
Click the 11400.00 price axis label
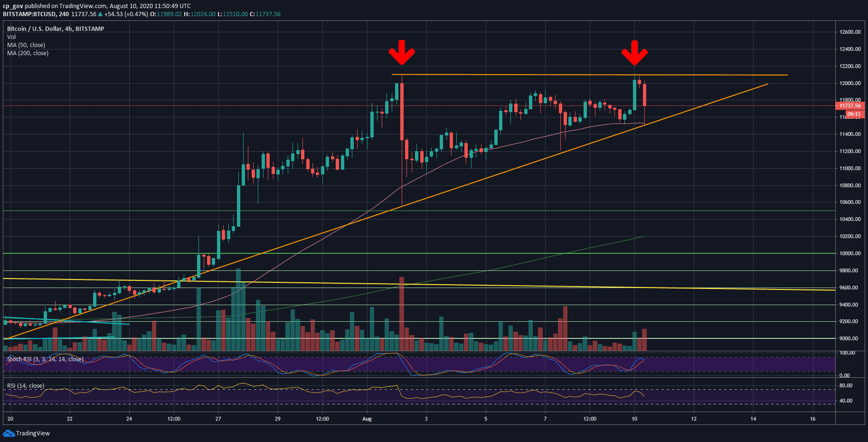click(850, 134)
